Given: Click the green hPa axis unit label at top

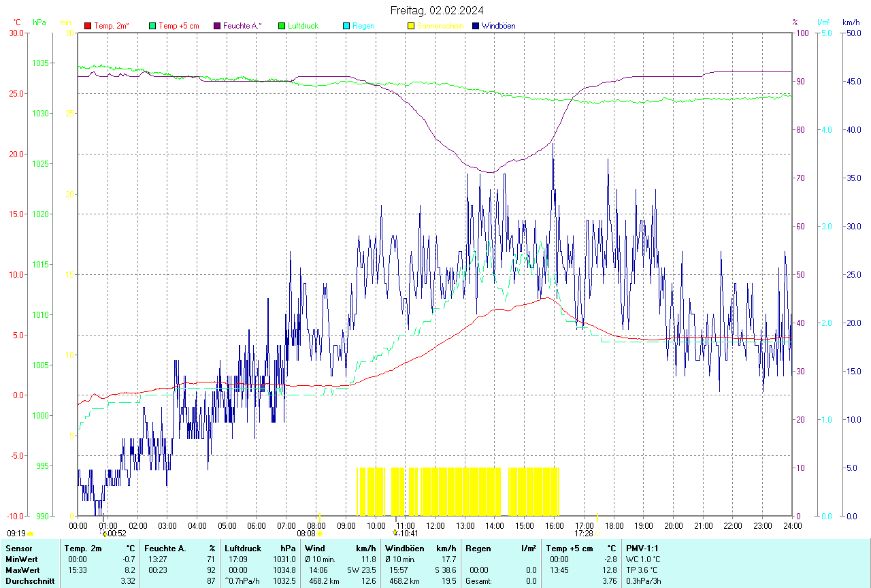Looking at the screenshot, I should (39, 22).
